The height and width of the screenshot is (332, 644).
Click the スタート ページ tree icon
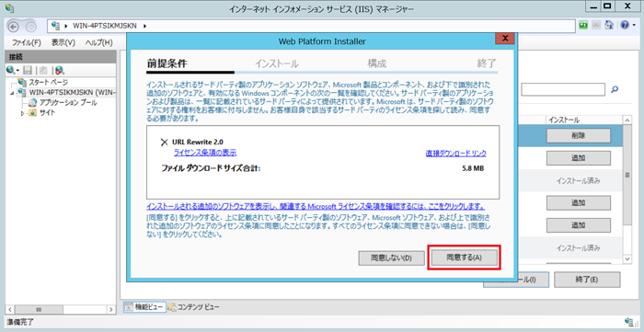tap(22, 82)
